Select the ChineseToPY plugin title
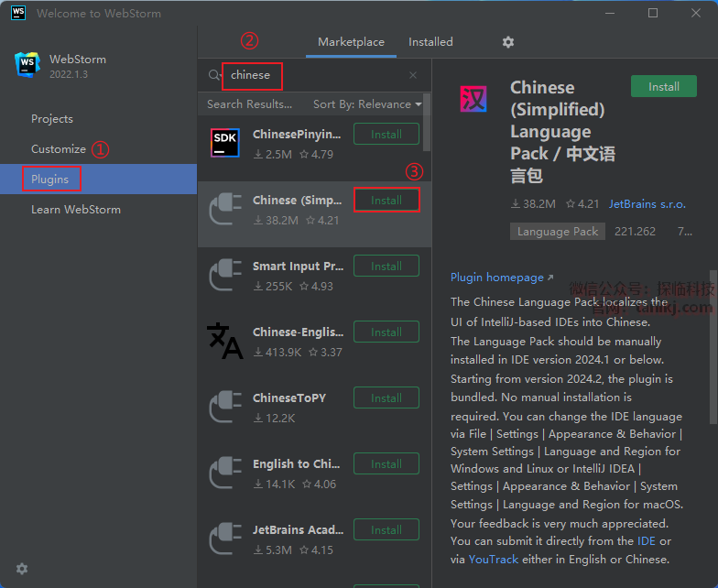This screenshot has height=588, width=718. point(289,397)
